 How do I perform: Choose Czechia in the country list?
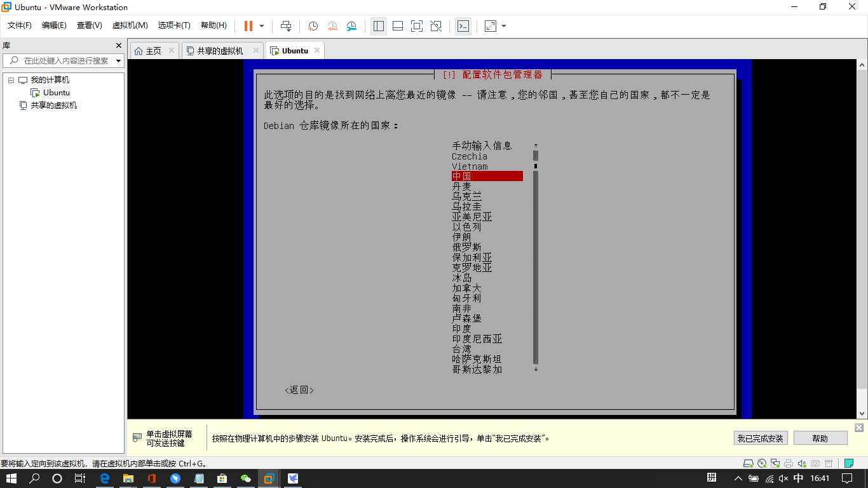click(x=470, y=156)
